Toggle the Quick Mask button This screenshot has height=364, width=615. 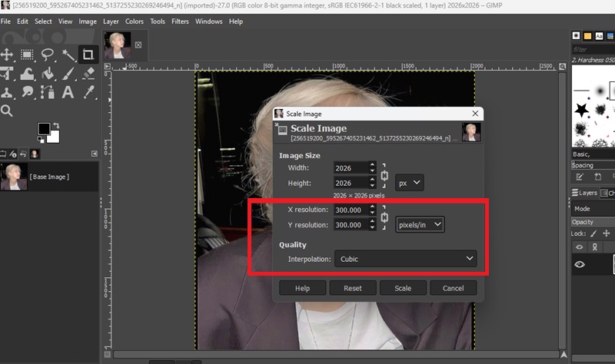pyautogui.click(x=108, y=354)
